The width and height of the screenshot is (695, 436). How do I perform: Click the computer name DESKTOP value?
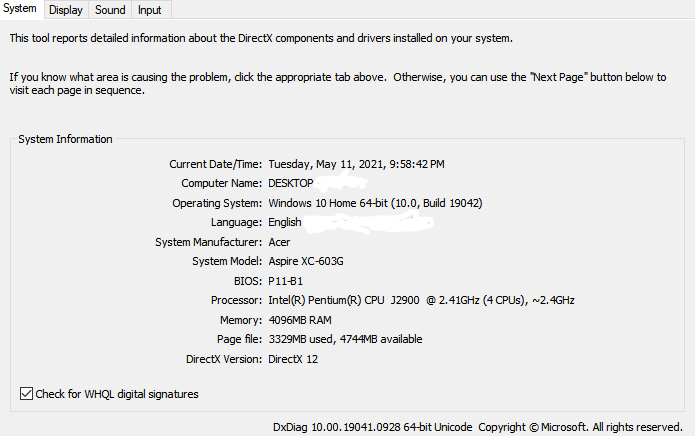[291, 183]
